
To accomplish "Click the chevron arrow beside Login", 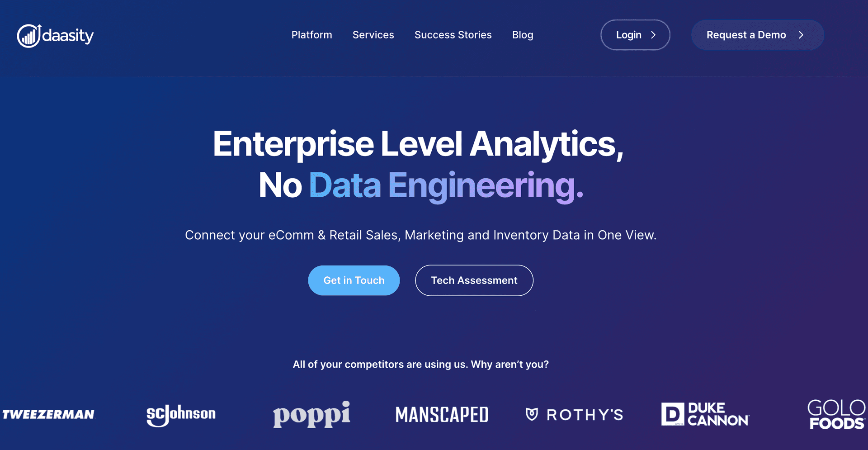I will [x=653, y=35].
